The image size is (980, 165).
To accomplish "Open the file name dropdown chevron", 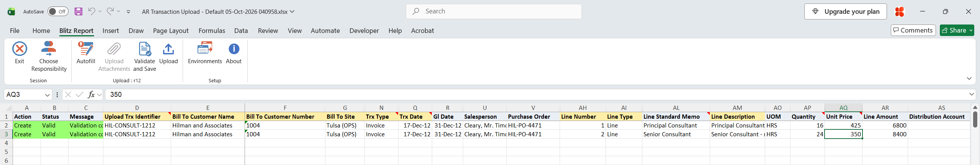I will pyautogui.click(x=292, y=11).
